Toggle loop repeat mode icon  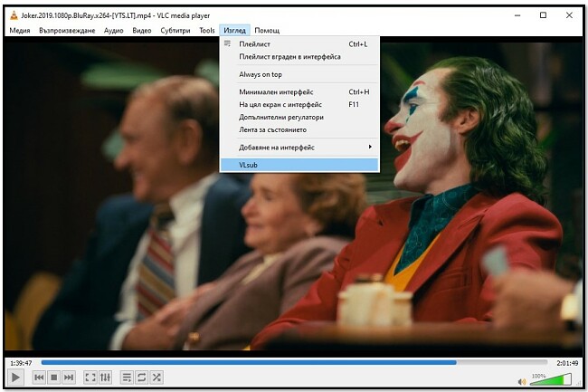tap(142, 378)
